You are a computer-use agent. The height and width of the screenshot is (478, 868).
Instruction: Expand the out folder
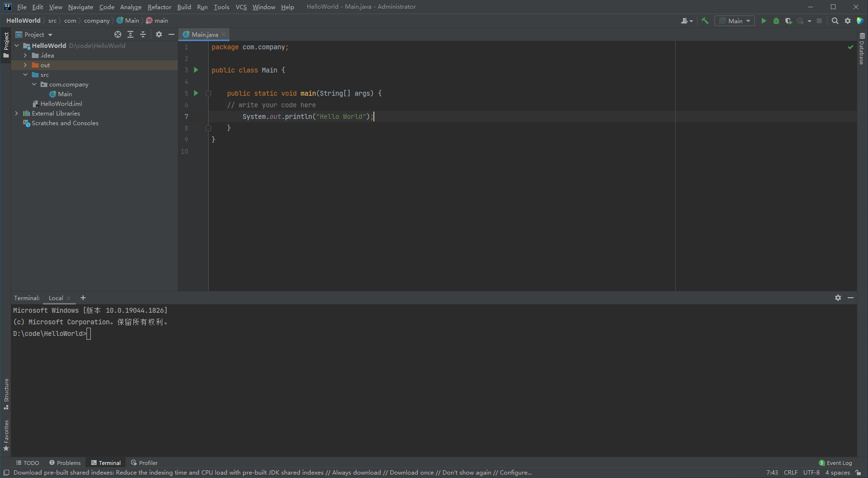click(x=26, y=65)
